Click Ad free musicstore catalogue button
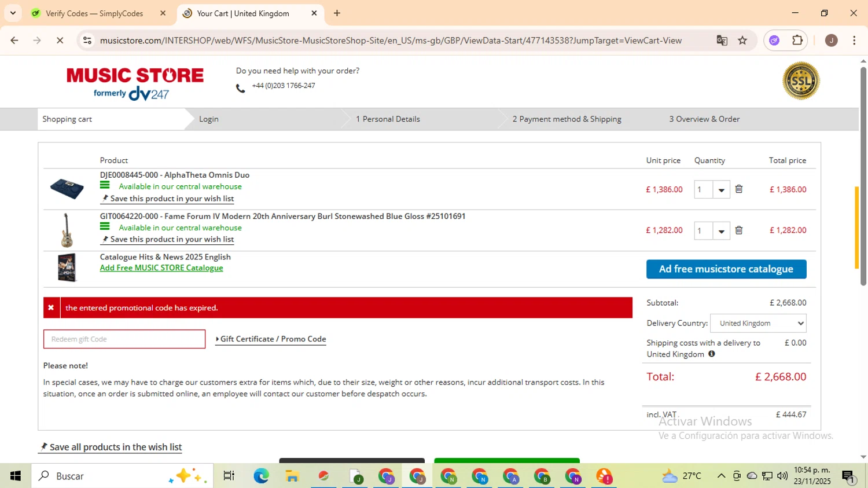The height and width of the screenshot is (488, 868). tap(726, 269)
